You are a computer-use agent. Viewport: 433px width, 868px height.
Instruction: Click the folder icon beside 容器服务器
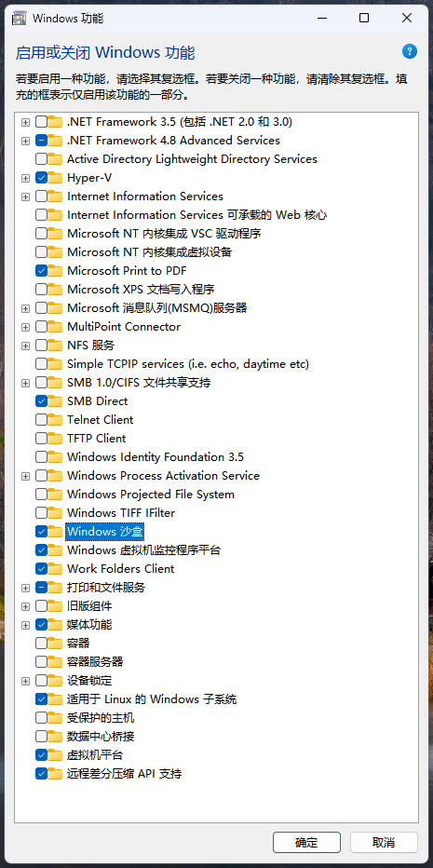point(55,662)
